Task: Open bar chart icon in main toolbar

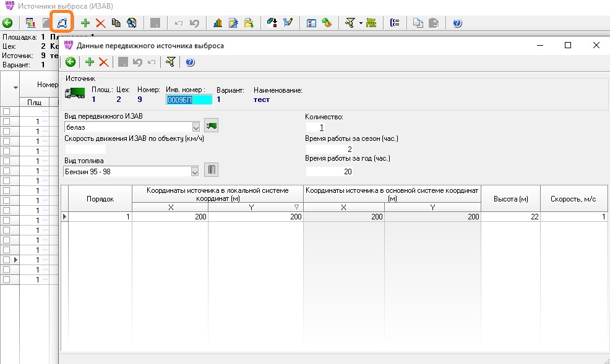Action: coord(218,23)
